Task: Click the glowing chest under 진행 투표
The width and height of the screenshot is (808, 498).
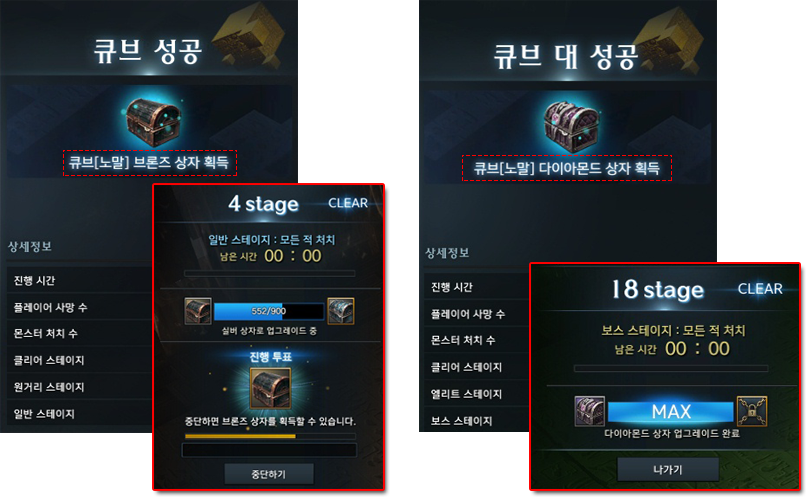Action: pos(270,389)
